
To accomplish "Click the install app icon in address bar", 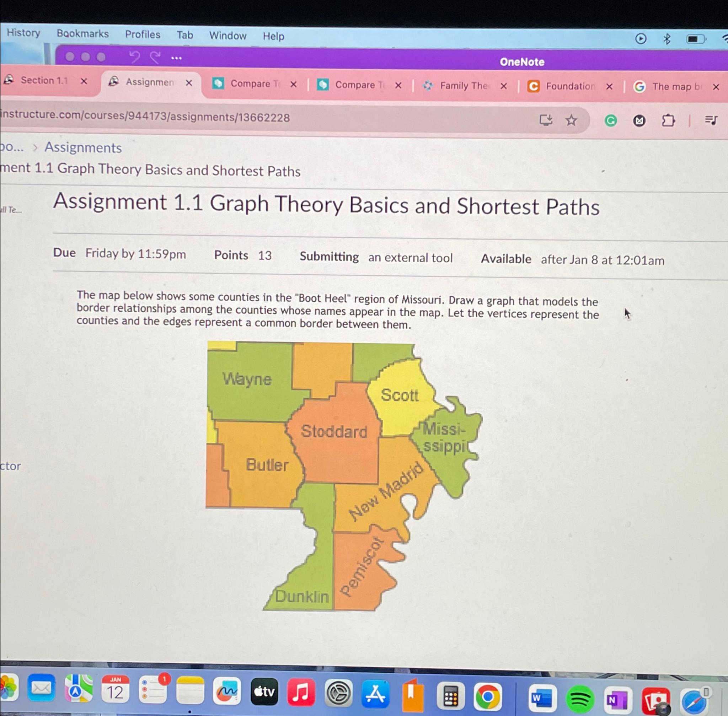I will tap(546, 120).
